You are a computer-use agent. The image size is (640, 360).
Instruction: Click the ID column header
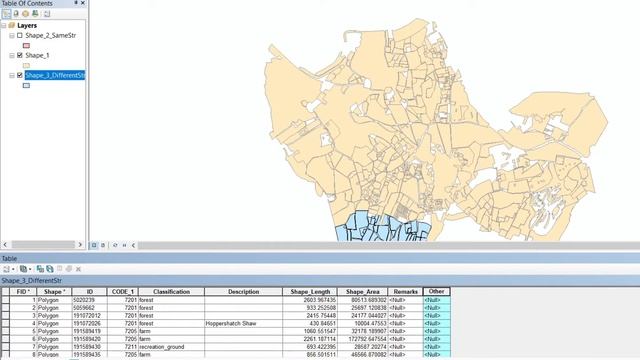89,292
